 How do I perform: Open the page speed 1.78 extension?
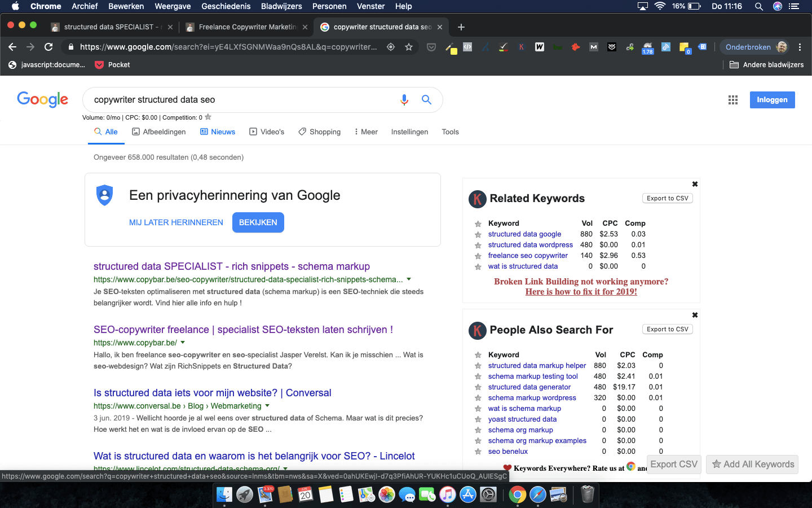[647, 48]
